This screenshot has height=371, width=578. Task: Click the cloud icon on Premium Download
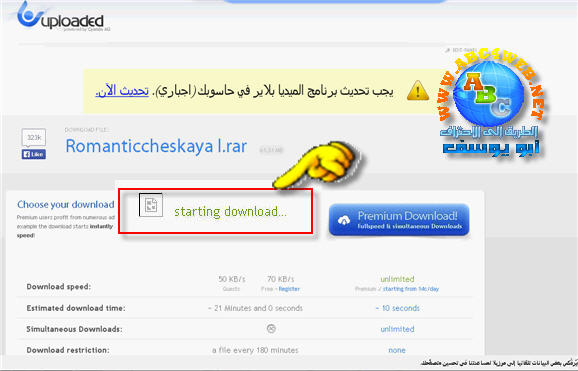[344, 221]
